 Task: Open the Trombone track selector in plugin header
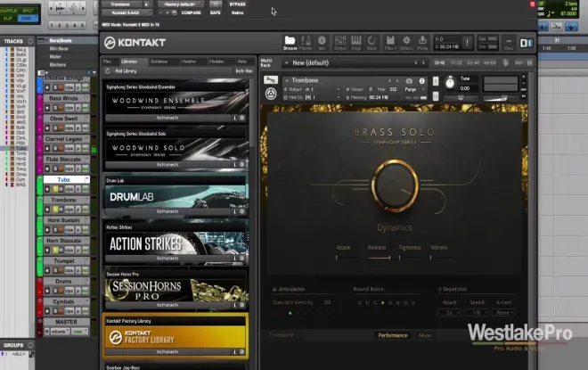coord(122,4)
